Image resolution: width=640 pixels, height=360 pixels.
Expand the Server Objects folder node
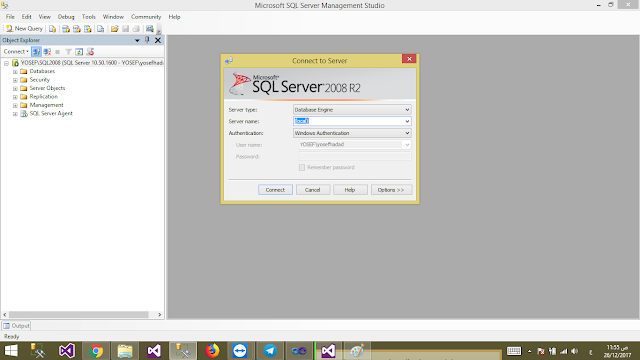click(15, 89)
